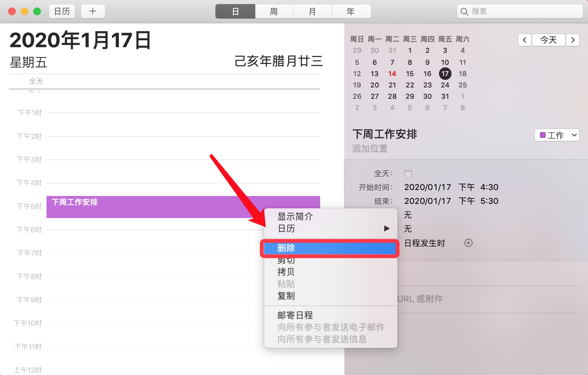This screenshot has height=375, width=588.
Task: Select day 10 in mini calendar
Action: (x=445, y=62)
